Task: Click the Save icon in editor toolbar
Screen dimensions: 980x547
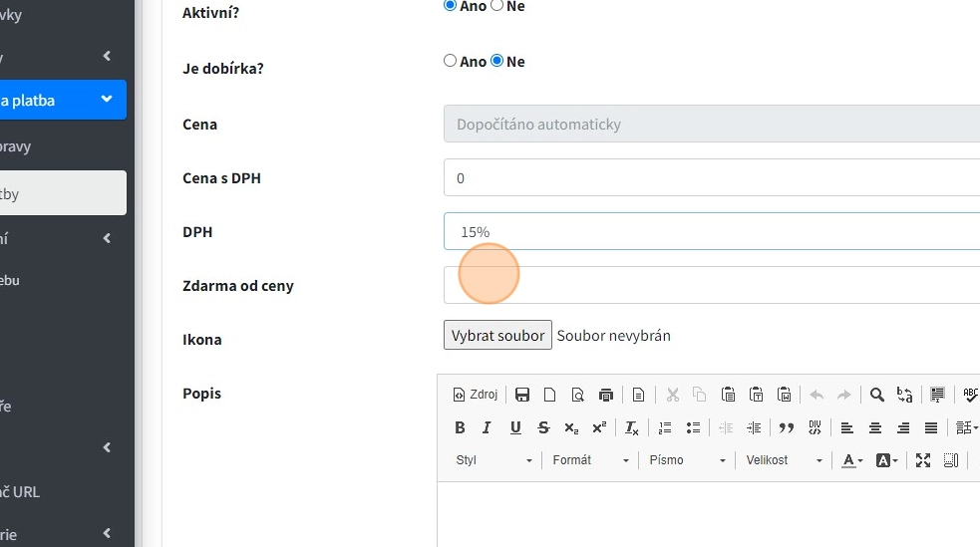Action: click(x=522, y=395)
